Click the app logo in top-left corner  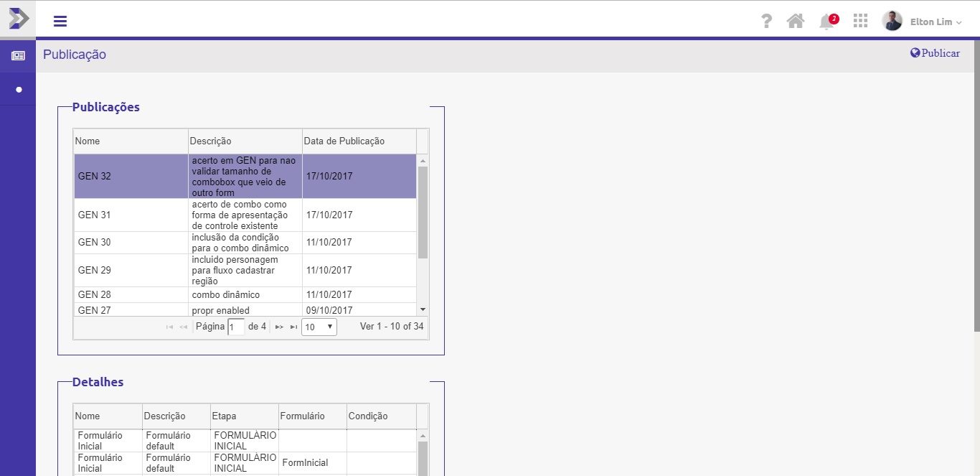click(x=18, y=18)
